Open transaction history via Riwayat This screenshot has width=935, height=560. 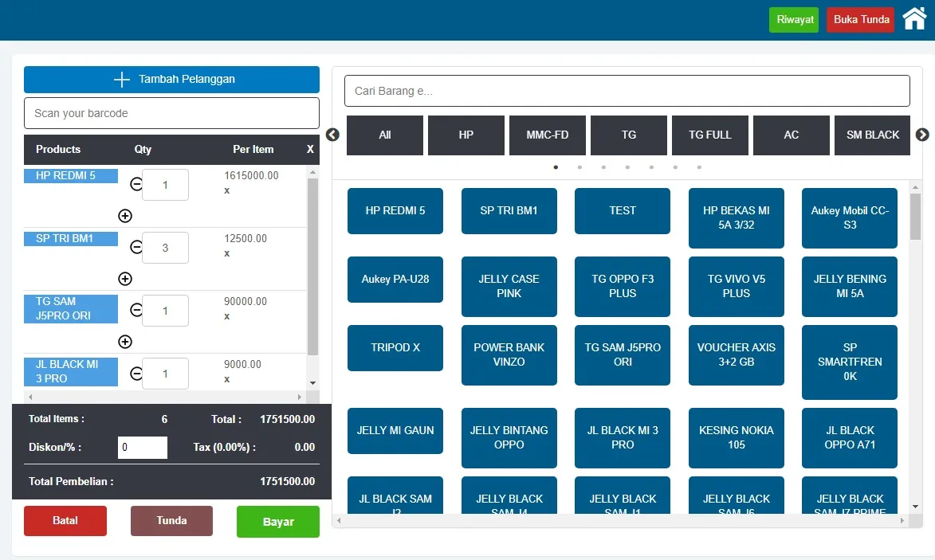click(x=793, y=18)
